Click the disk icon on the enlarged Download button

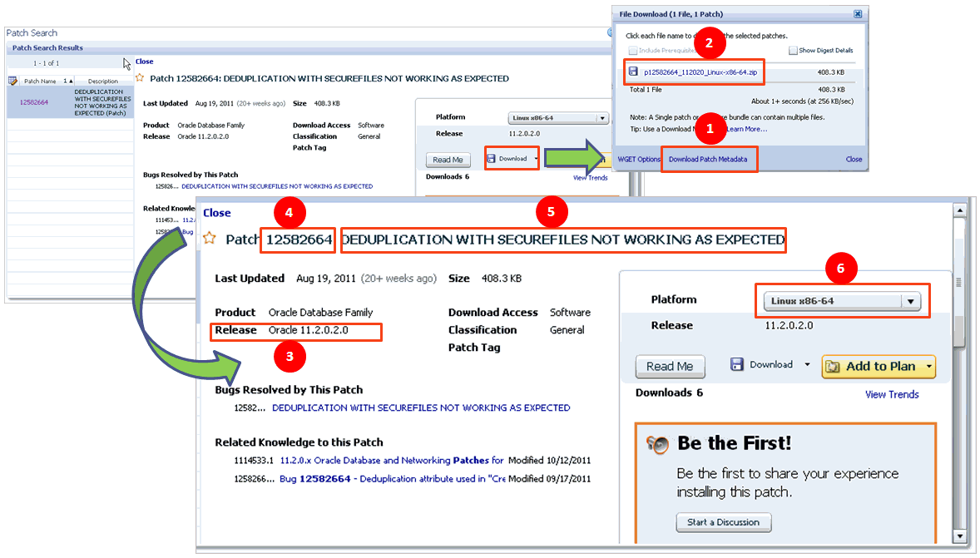pos(737,364)
